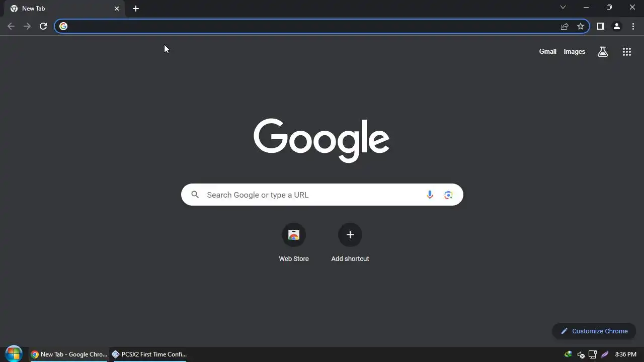
Task: Open the profile avatar menu
Action: coord(617,26)
